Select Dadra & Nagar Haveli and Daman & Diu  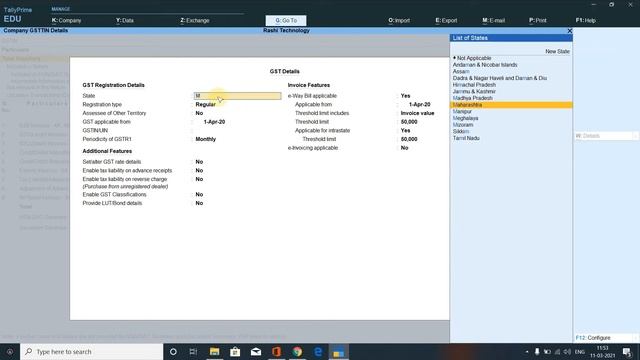click(500, 78)
